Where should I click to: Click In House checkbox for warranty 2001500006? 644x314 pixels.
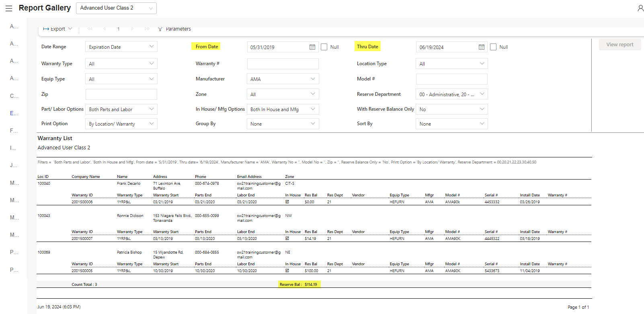tap(287, 202)
